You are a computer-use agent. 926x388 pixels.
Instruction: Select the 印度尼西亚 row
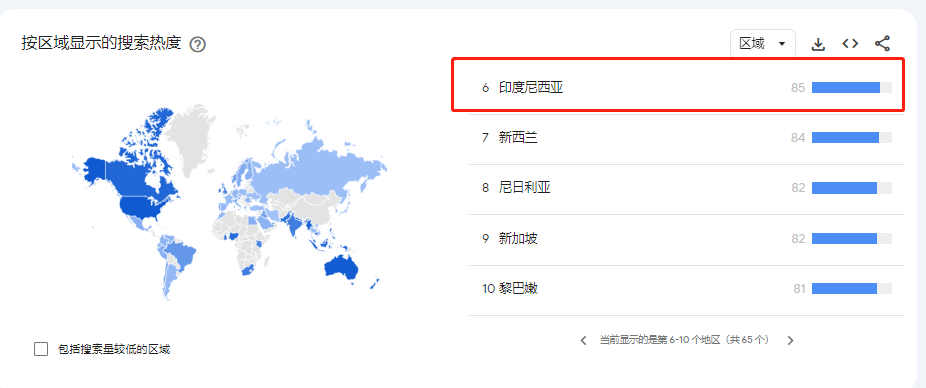[x=686, y=88]
